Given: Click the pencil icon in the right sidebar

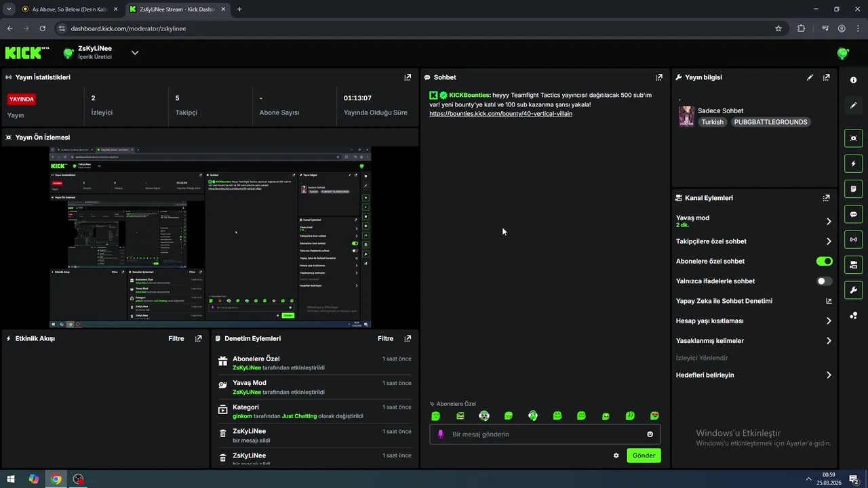Looking at the screenshot, I should click(x=853, y=106).
